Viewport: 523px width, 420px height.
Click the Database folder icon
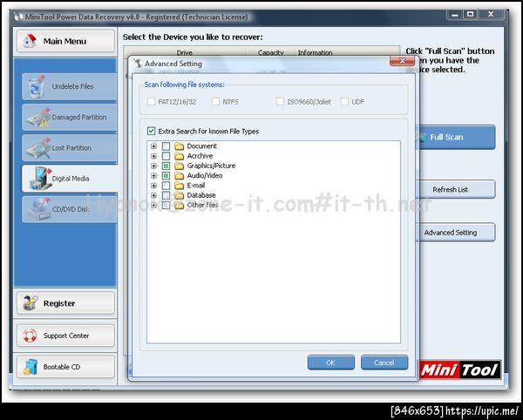180,195
